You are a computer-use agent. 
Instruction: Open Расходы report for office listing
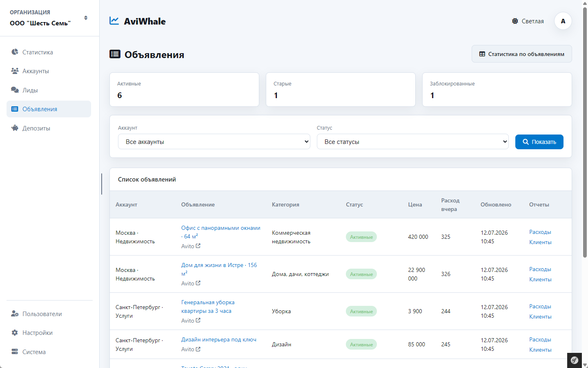[540, 232]
